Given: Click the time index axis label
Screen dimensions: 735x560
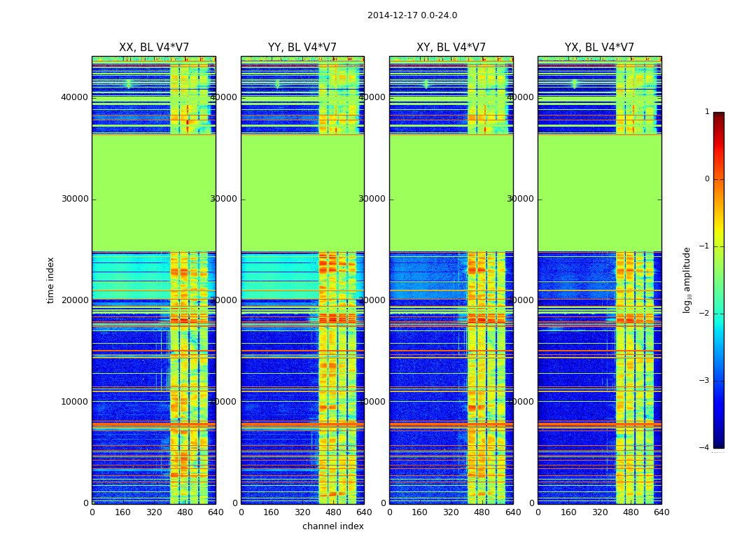Looking at the screenshot, I should [50, 280].
